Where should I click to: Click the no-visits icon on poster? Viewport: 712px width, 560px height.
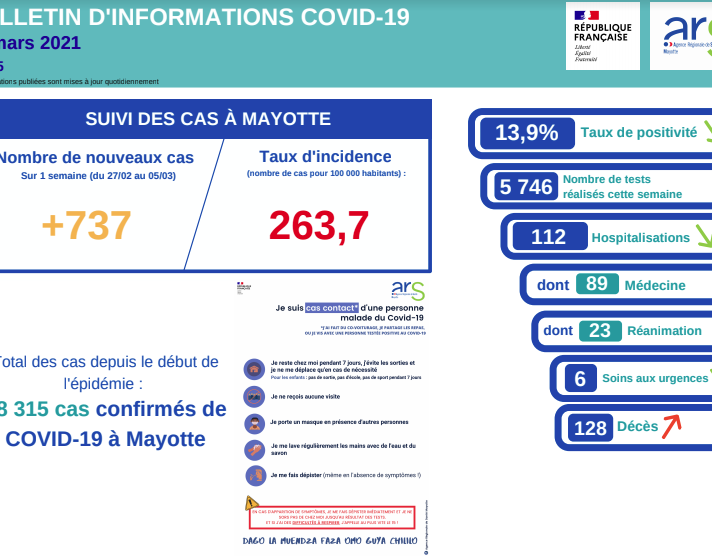pyautogui.click(x=254, y=396)
